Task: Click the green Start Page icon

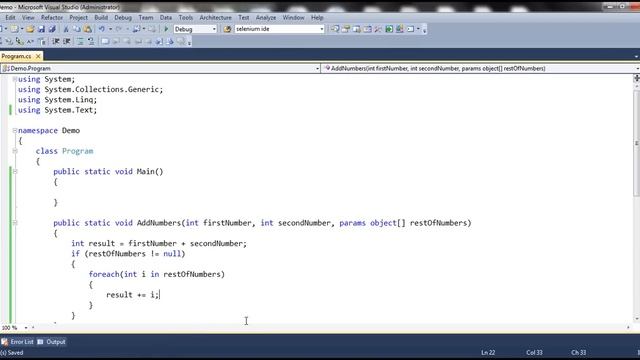Action: tap(389, 29)
